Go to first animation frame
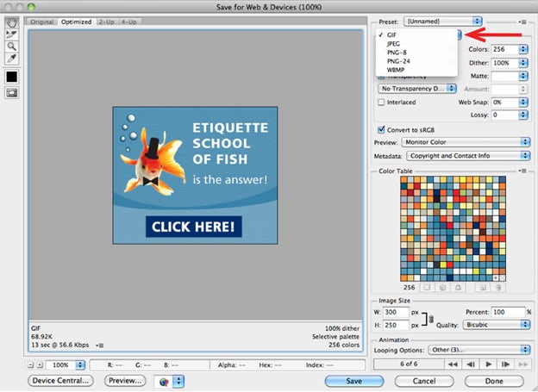The width and height of the screenshot is (538, 392). coord(451,364)
